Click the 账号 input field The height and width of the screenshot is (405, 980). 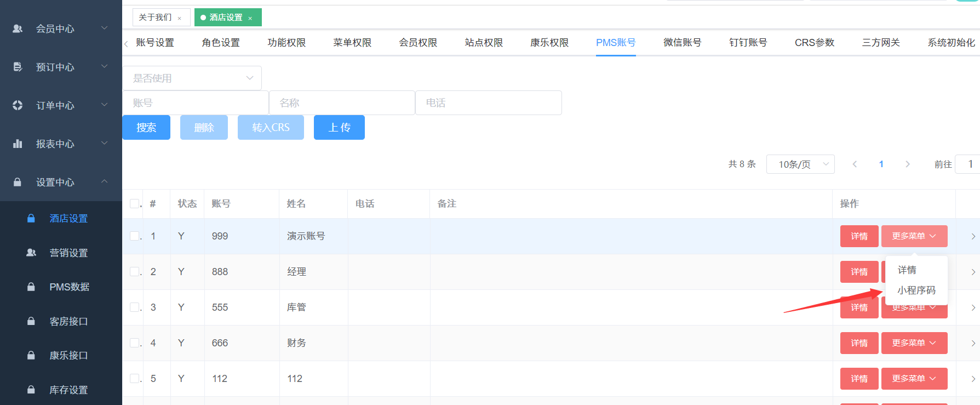(195, 102)
